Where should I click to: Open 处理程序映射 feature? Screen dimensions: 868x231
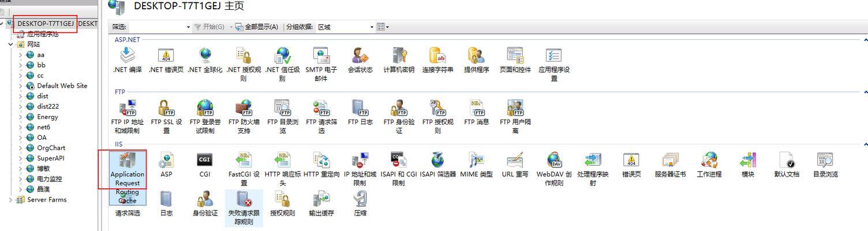(593, 168)
